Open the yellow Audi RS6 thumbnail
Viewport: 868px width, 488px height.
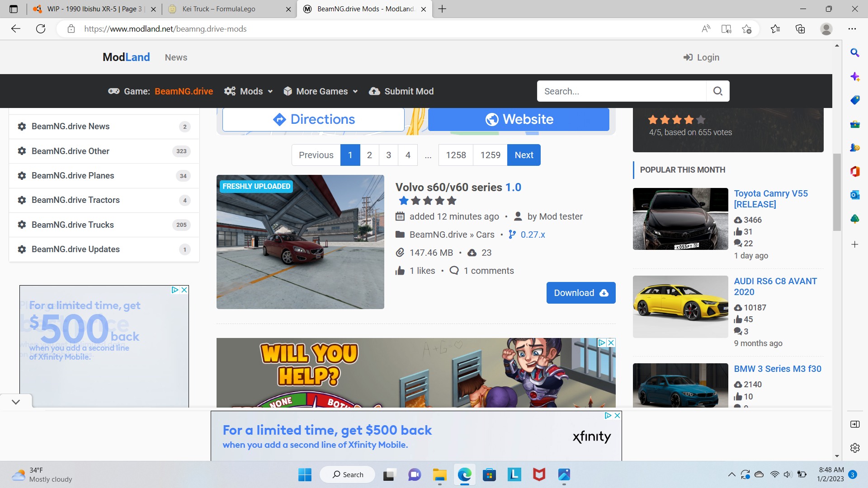point(680,307)
